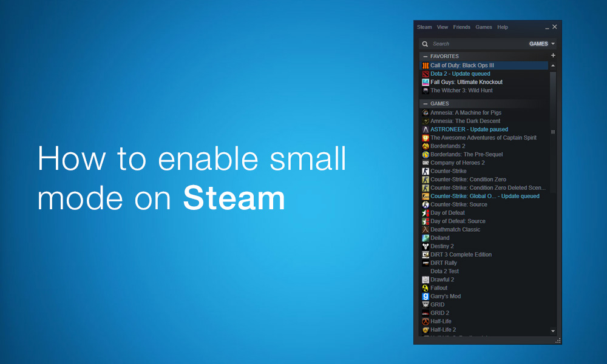Viewport: 607px width, 364px height.
Task: Click the Amnesia: A Machine for Pigs icon
Action: click(x=426, y=113)
